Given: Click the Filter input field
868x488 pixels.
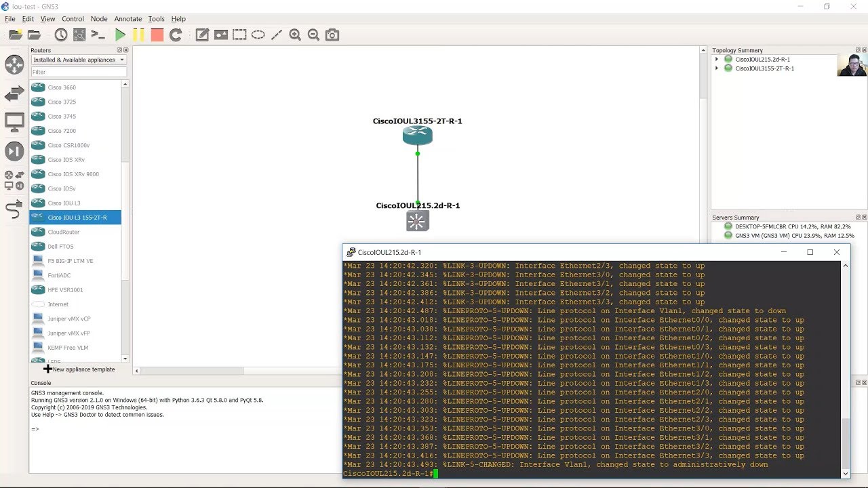Looking at the screenshot, I should (79, 72).
